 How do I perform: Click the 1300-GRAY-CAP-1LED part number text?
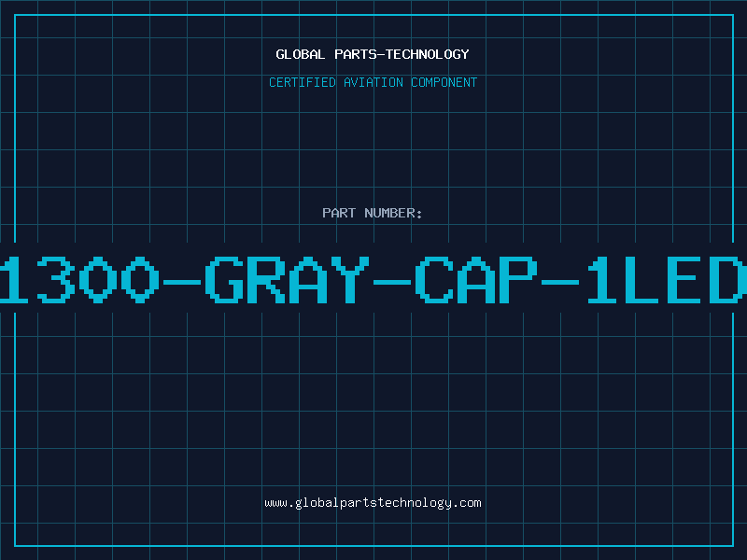373,279
